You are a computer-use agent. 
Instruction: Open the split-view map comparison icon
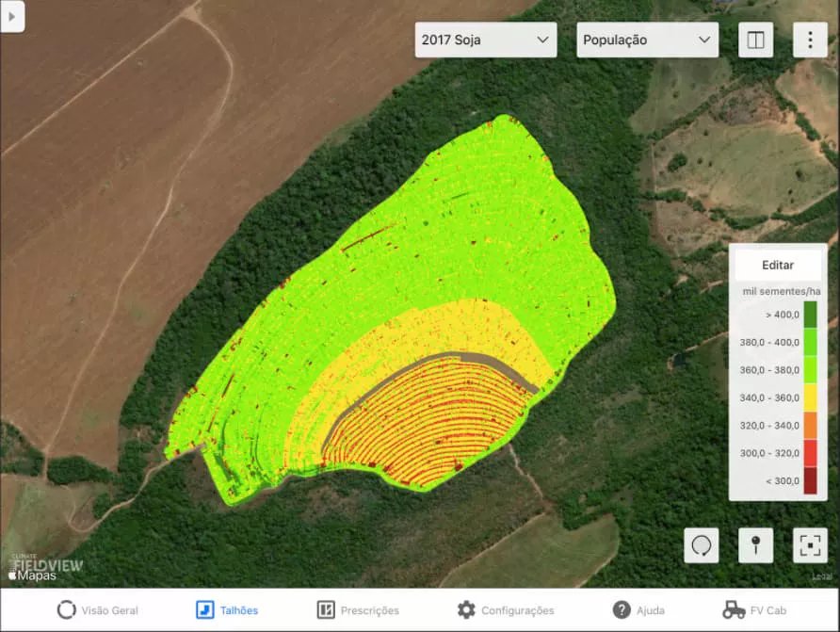click(755, 40)
